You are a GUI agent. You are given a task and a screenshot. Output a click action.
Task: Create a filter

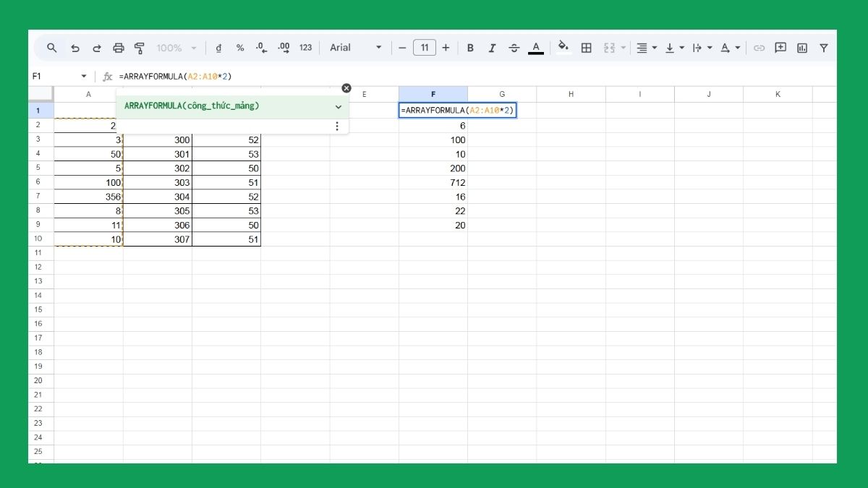coord(823,48)
